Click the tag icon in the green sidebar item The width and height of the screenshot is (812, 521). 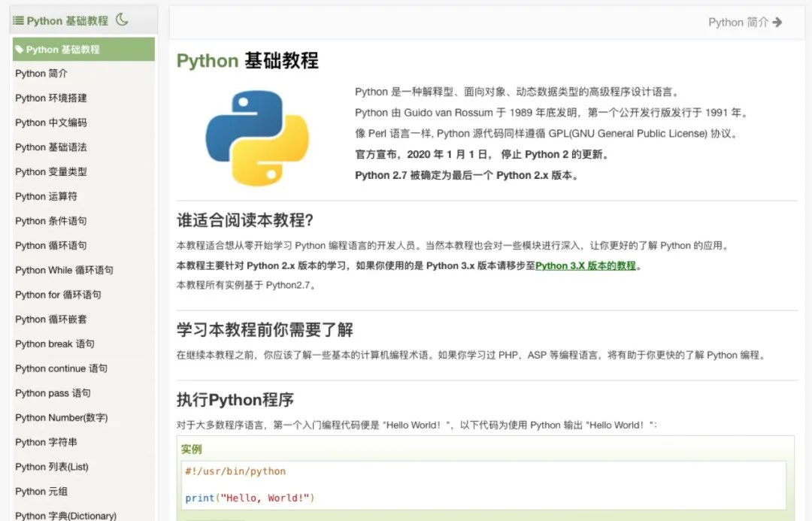(x=19, y=50)
